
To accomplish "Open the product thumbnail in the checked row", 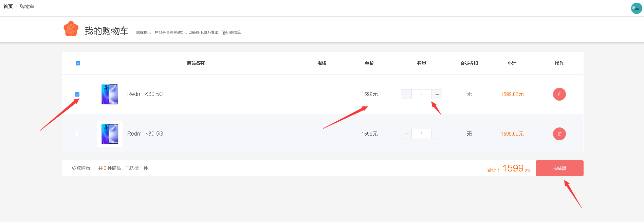I will [110, 94].
